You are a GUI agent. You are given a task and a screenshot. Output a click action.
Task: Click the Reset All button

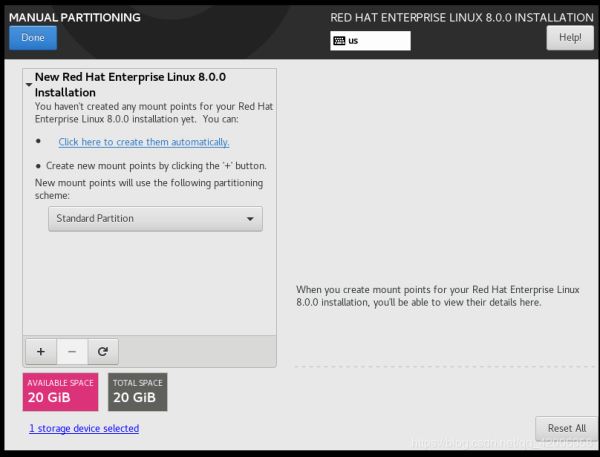click(x=566, y=428)
